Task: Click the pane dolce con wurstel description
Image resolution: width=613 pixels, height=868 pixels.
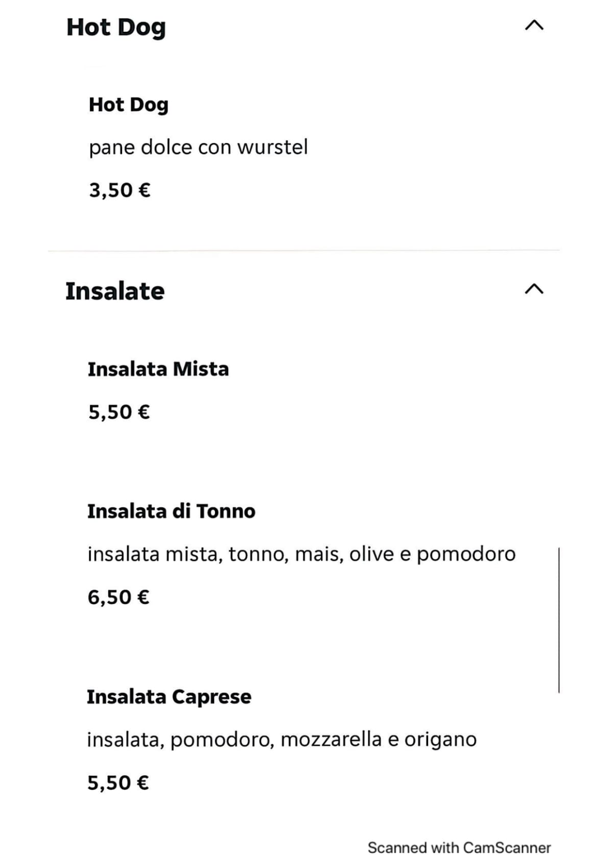Action: pyautogui.click(x=198, y=147)
